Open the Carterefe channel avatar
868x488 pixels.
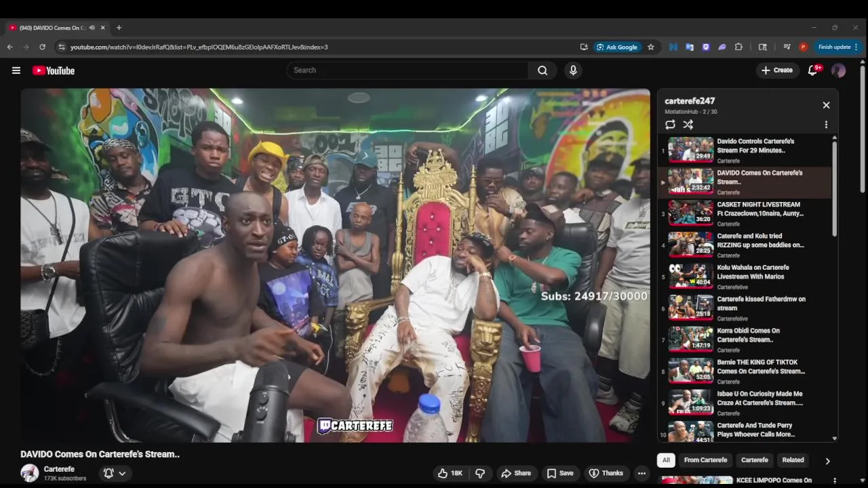pyautogui.click(x=29, y=473)
